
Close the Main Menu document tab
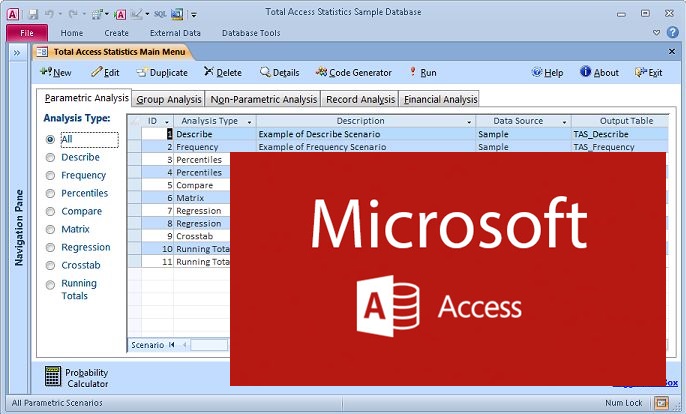[x=672, y=52]
